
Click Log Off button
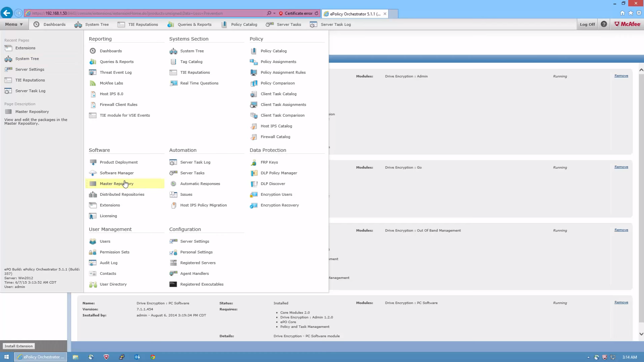587,24
